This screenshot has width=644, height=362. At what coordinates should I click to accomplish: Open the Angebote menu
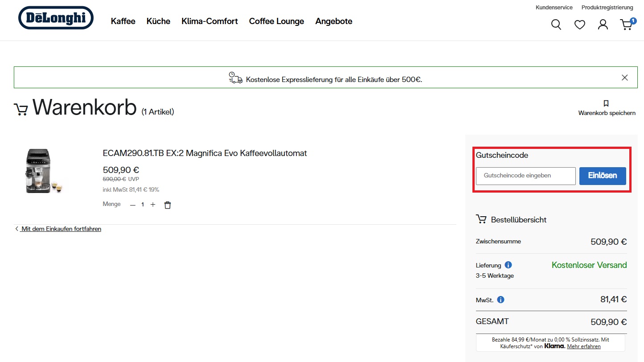pos(334,21)
